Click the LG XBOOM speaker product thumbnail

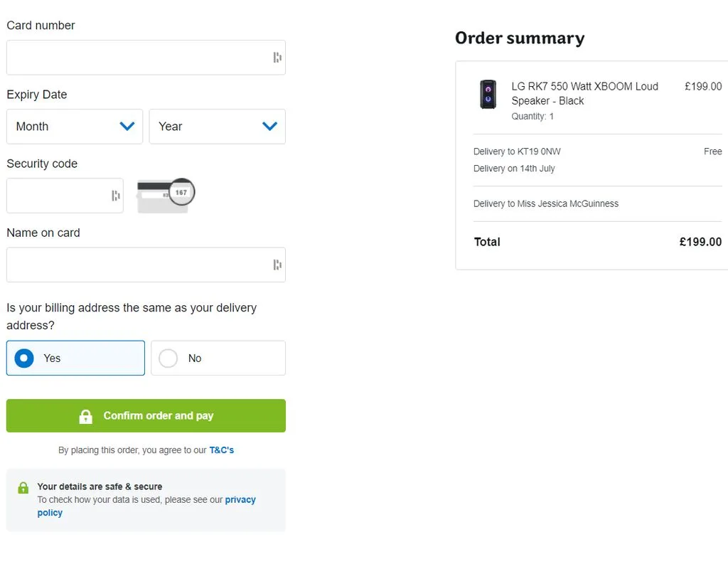[x=488, y=94]
